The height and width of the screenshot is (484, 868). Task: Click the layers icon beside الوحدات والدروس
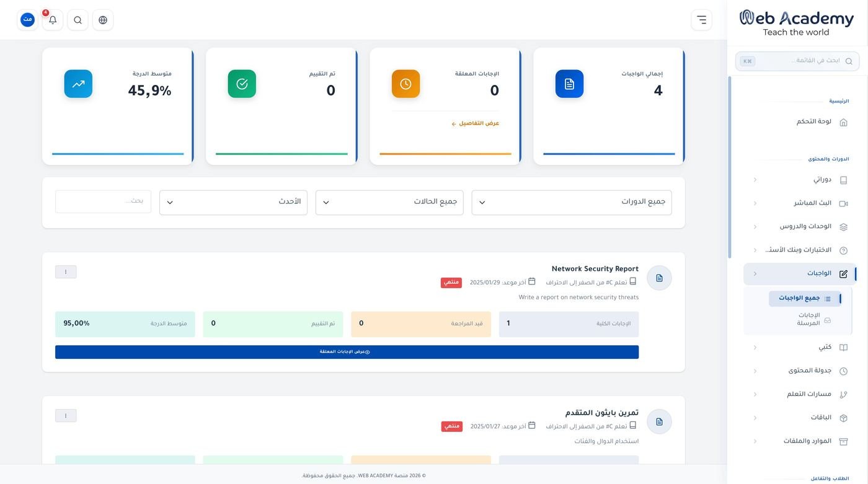click(x=843, y=227)
